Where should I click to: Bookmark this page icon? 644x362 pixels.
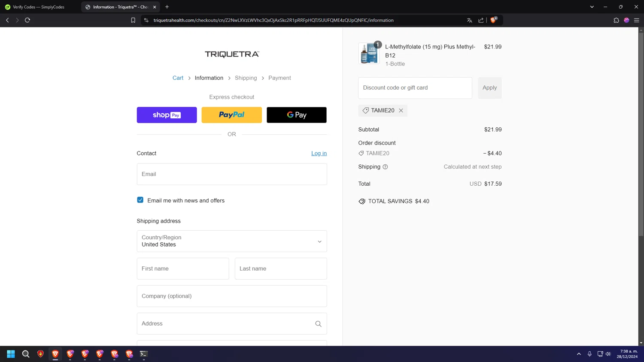tap(133, 20)
